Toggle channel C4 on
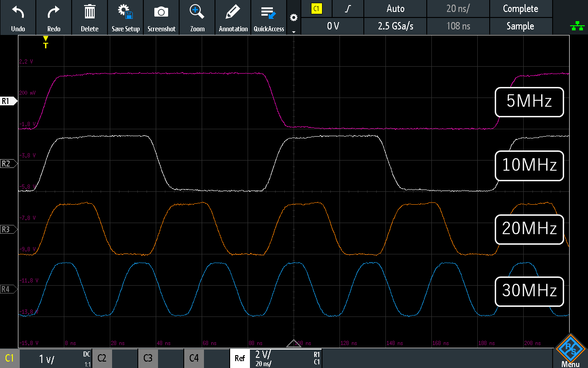This screenshot has width=588, height=368. [x=194, y=358]
